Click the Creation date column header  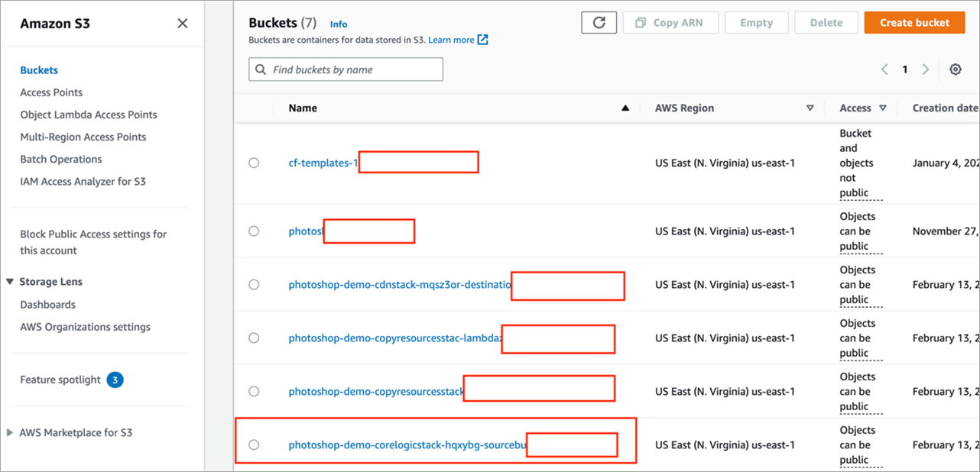946,108
